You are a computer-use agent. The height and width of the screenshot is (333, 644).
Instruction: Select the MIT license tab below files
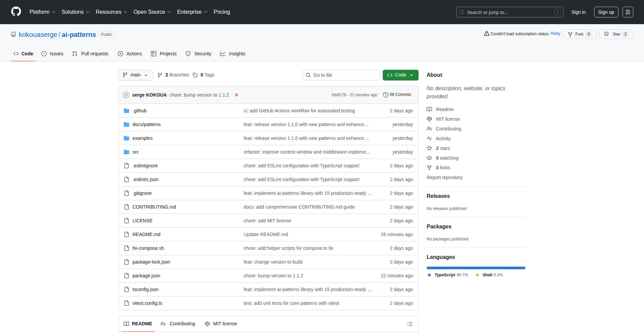click(x=221, y=324)
